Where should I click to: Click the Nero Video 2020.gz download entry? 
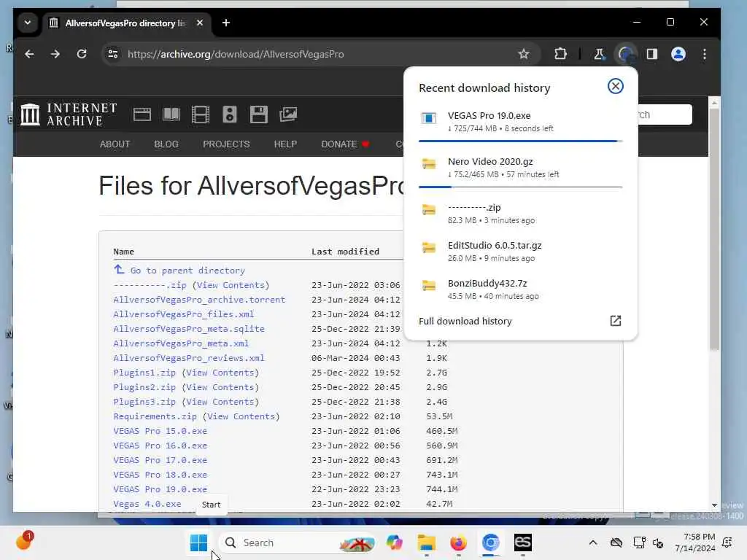coord(520,168)
